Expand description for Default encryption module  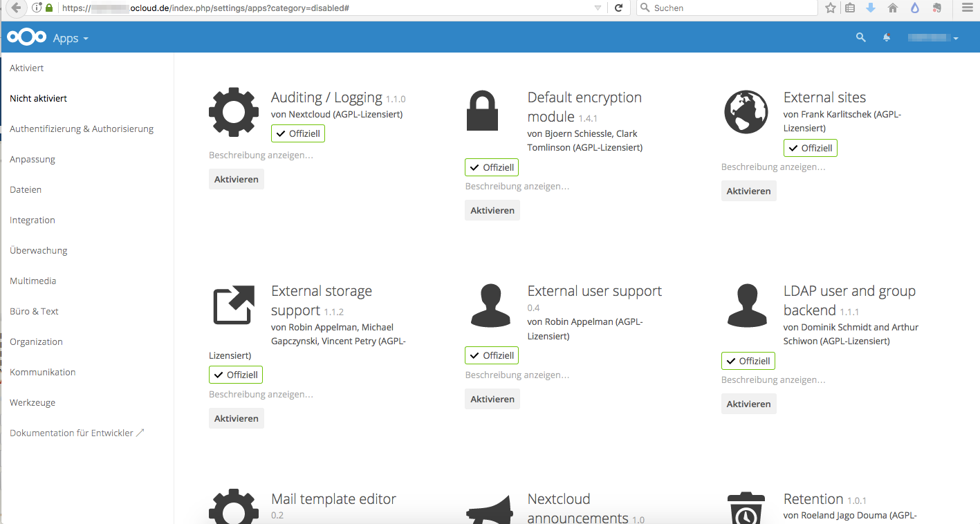coord(517,187)
